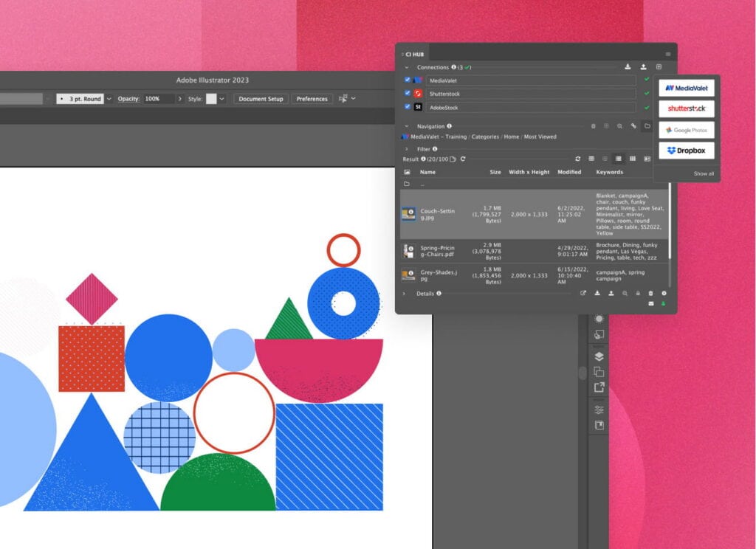Select the CI HUB panel tab
Viewport: 756px width, 549px height.
pos(414,54)
